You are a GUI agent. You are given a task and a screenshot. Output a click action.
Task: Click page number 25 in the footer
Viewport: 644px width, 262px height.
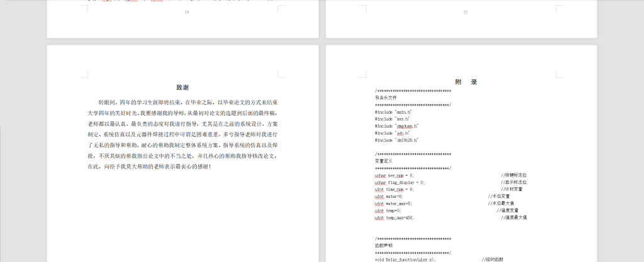click(465, 12)
